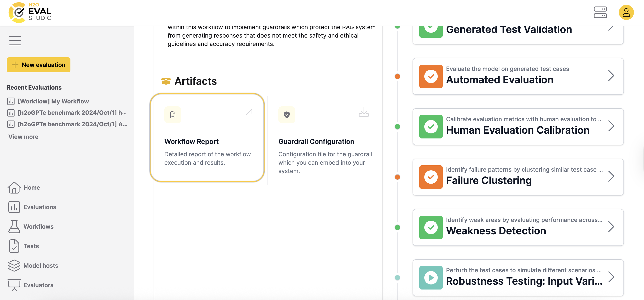644x300 pixels.
Task: Click the Workflows flask icon
Action: [14, 226]
